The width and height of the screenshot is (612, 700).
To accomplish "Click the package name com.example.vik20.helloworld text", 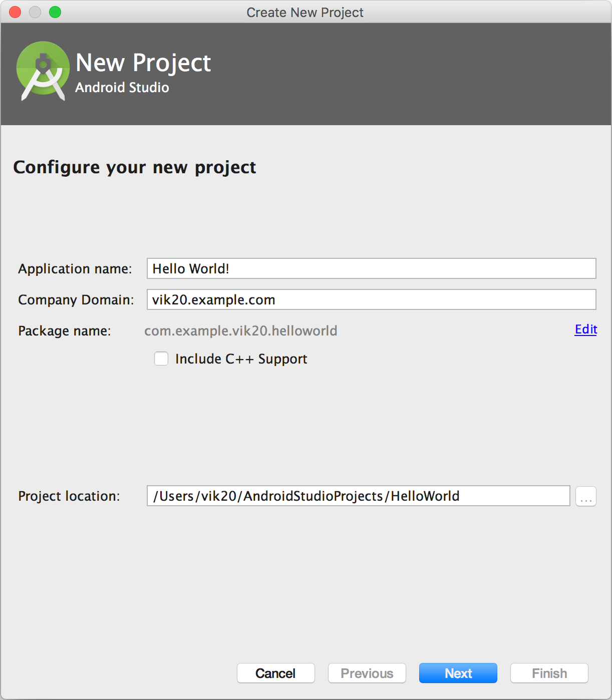I will tap(240, 330).
